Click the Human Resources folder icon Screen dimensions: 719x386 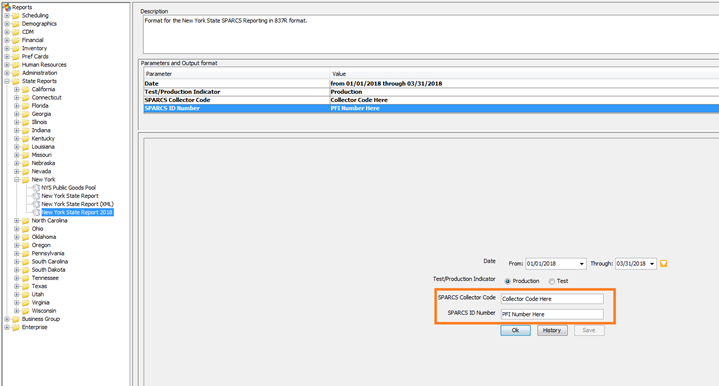tap(16, 65)
